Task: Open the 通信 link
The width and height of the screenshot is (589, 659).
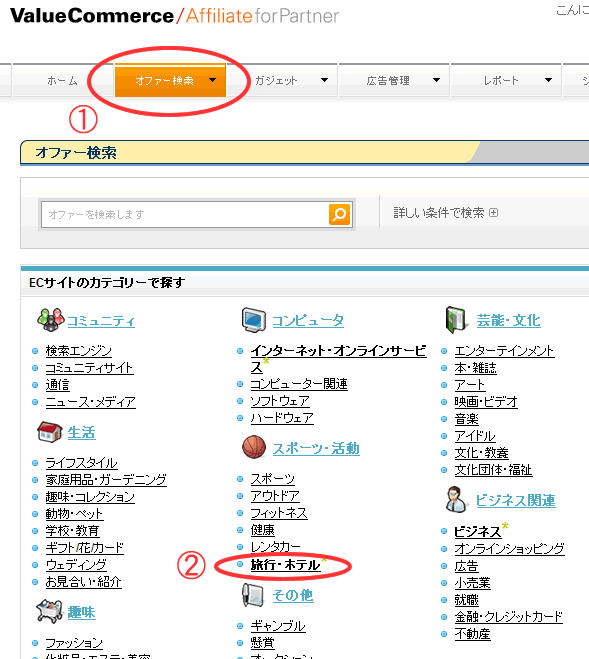Action: (x=58, y=385)
